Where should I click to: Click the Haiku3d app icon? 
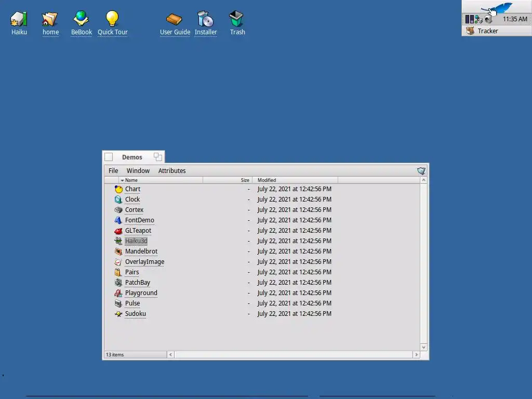118,241
